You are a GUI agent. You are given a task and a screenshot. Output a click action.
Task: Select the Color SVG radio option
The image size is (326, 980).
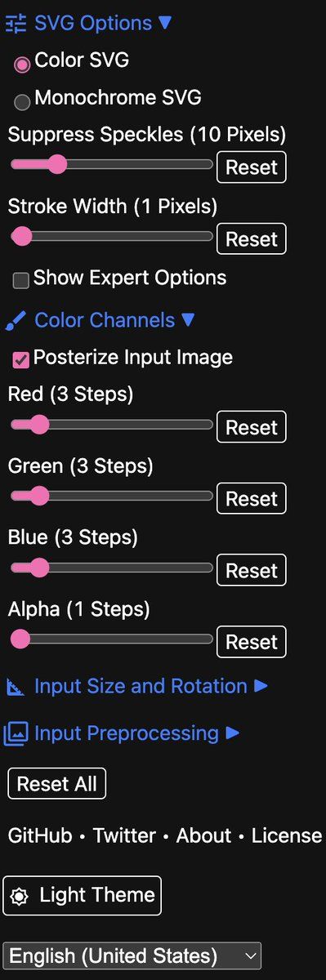(x=23, y=63)
